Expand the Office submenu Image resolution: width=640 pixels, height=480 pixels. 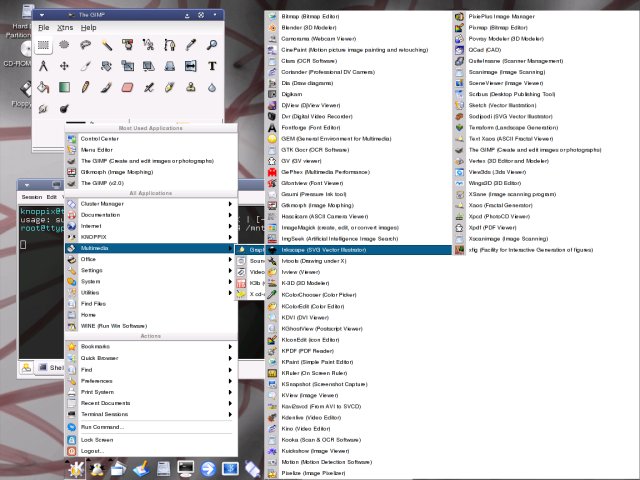tap(151, 259)
